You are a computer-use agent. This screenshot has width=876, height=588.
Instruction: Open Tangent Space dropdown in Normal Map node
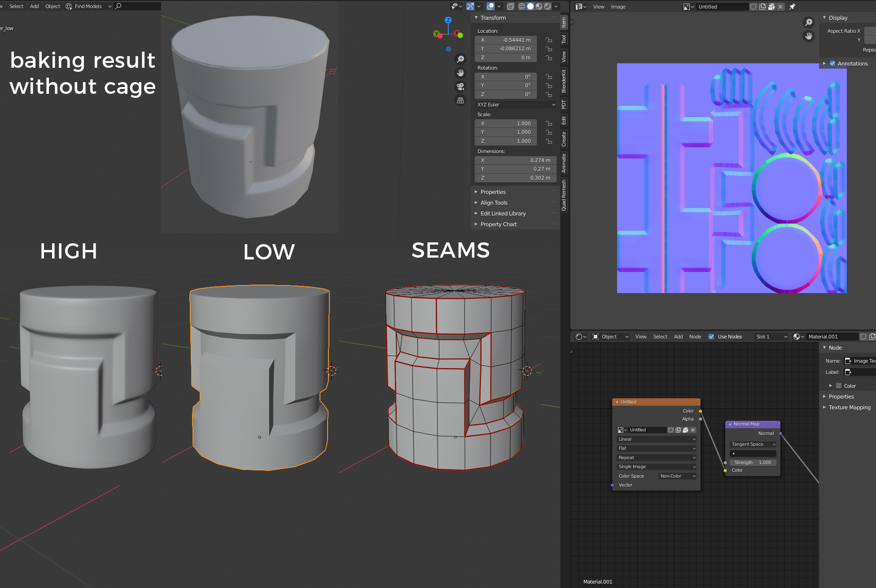tap(753, 444)
